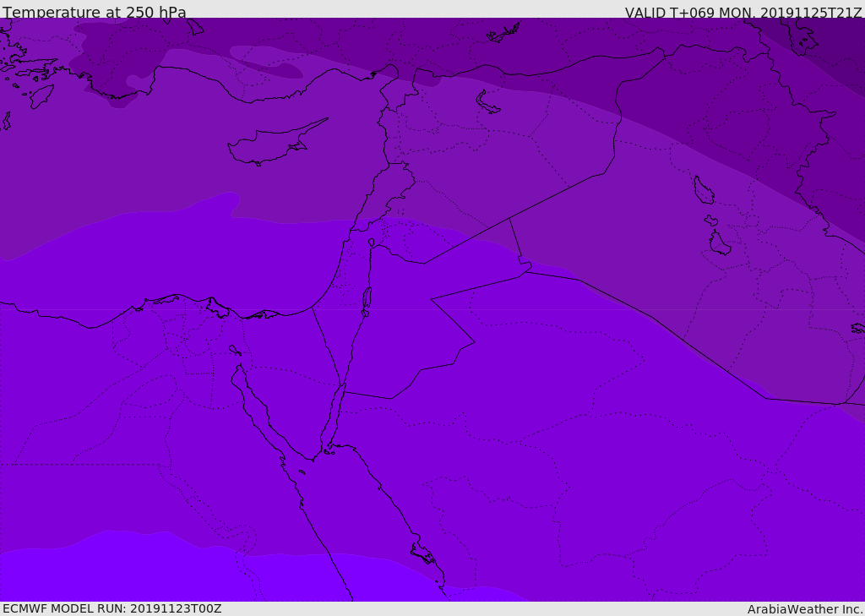Click the 'ArabiaWeather Inc.' credit text
Screen dimensions: 865x616
click(806, 609)
